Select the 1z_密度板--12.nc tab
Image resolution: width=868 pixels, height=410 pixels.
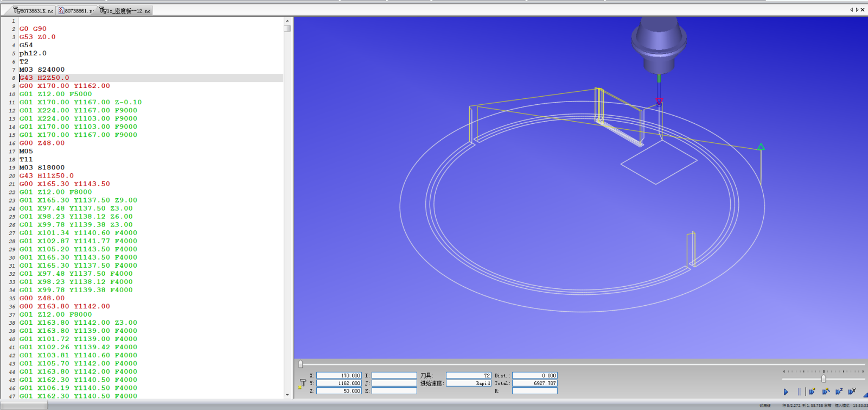pyautogui.click(x=125, y=10)
